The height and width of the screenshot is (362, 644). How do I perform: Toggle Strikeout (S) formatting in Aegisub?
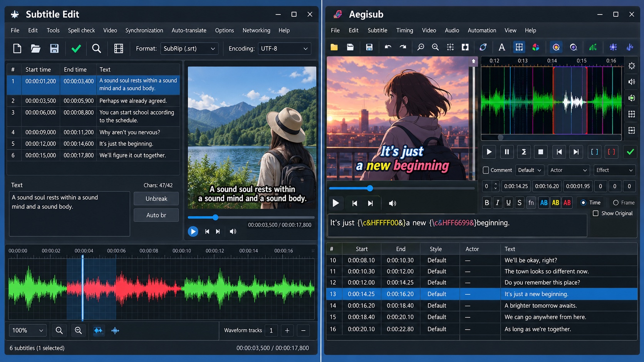pos(520,203)
